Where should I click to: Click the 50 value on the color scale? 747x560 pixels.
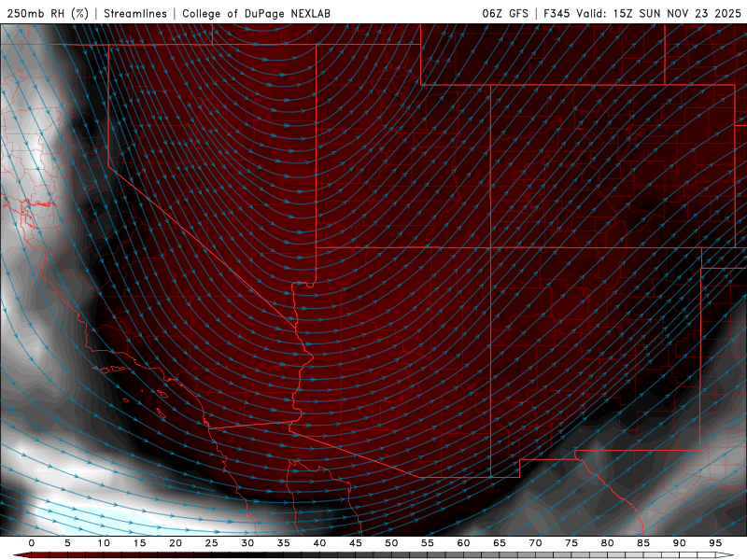[391, 543]
